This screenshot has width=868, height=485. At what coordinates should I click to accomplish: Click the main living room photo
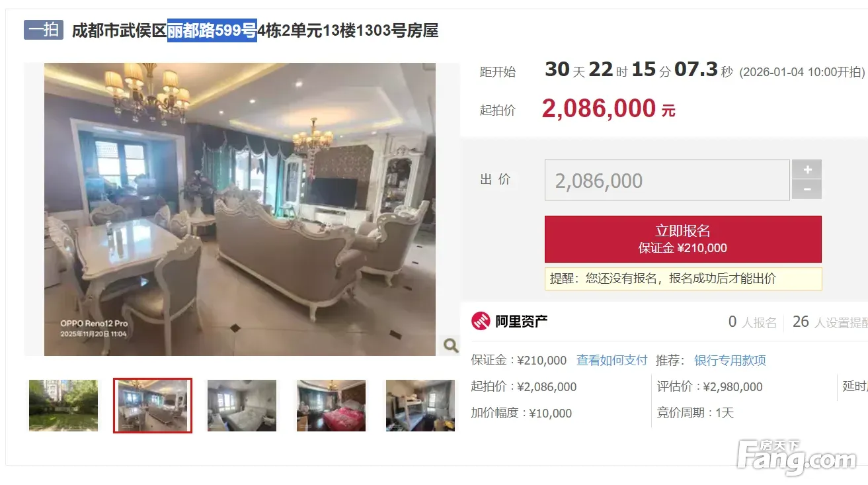[240, 209]
